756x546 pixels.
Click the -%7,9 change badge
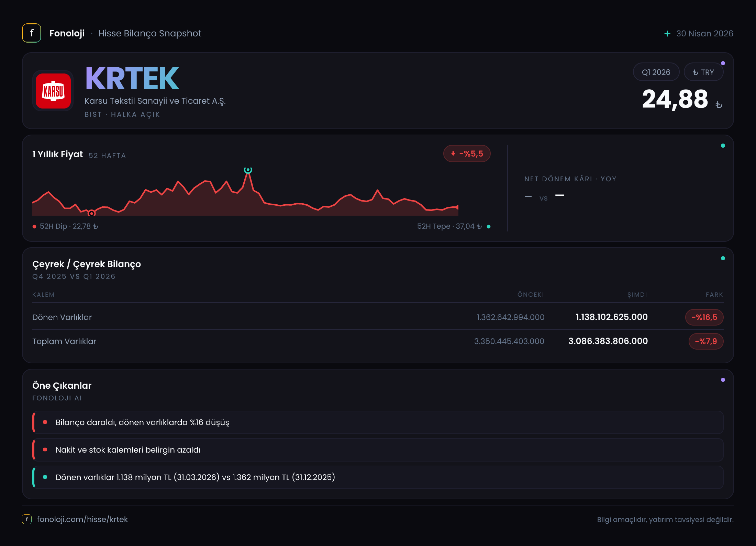[x=706, y=341]
